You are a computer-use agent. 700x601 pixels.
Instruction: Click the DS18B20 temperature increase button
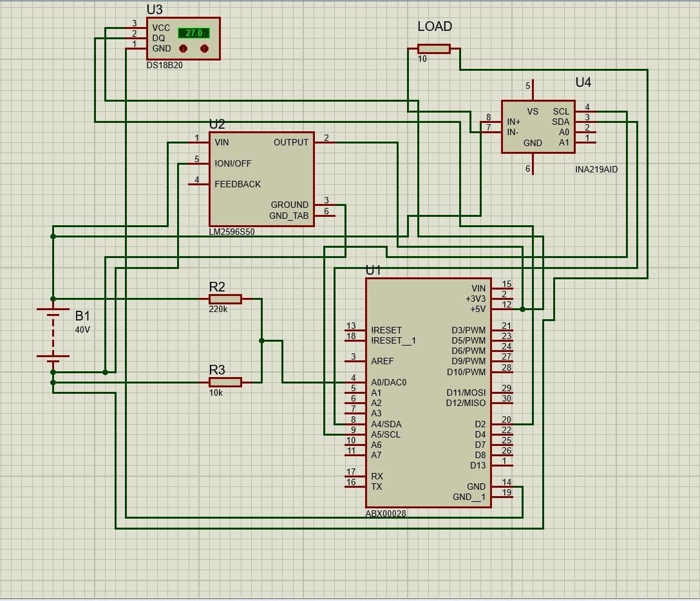pyautogui.click(x=205, y=48)
